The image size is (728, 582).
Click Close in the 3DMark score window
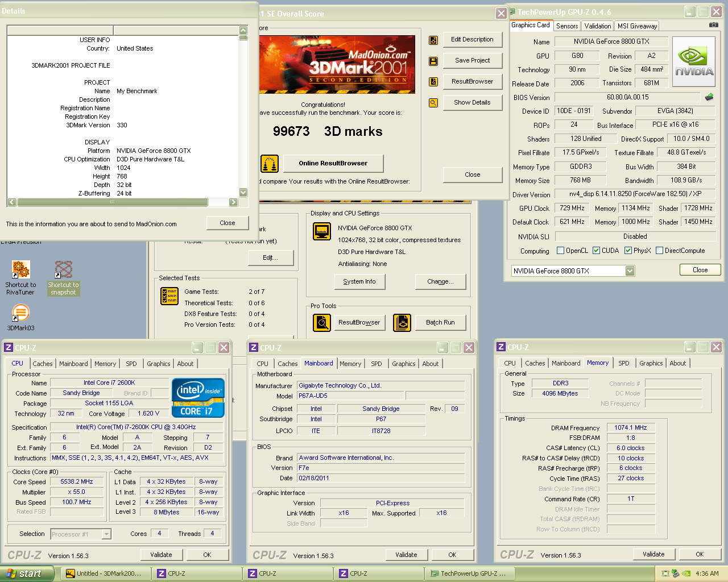tap(473, 174)
